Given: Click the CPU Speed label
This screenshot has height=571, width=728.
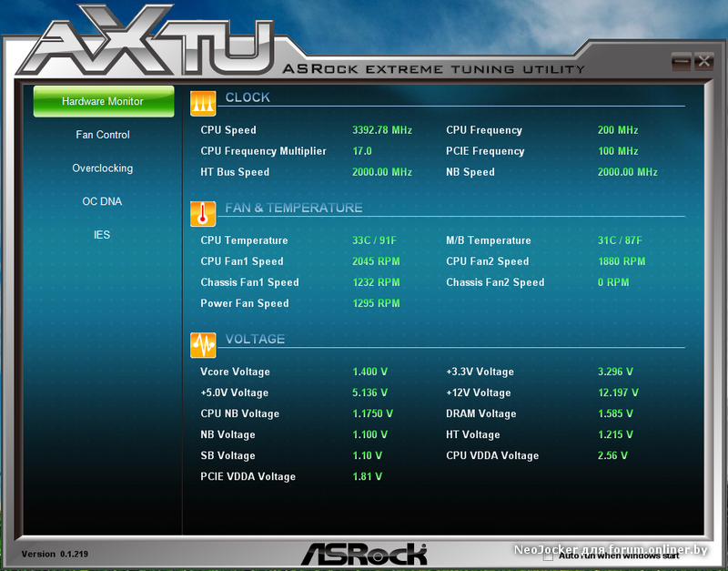Looking at the screenshot, I should coord(228,130).
